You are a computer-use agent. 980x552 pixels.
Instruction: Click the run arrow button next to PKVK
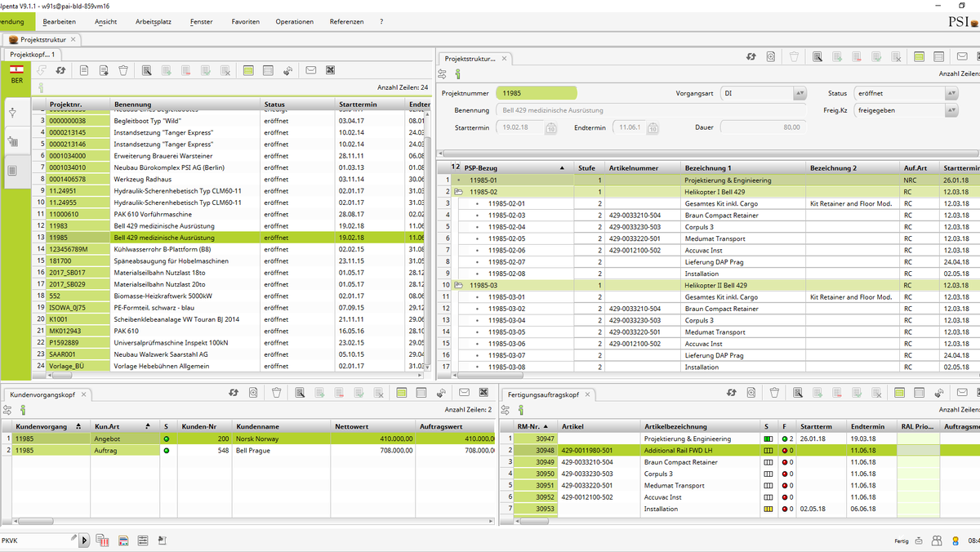tap(85, 540)
